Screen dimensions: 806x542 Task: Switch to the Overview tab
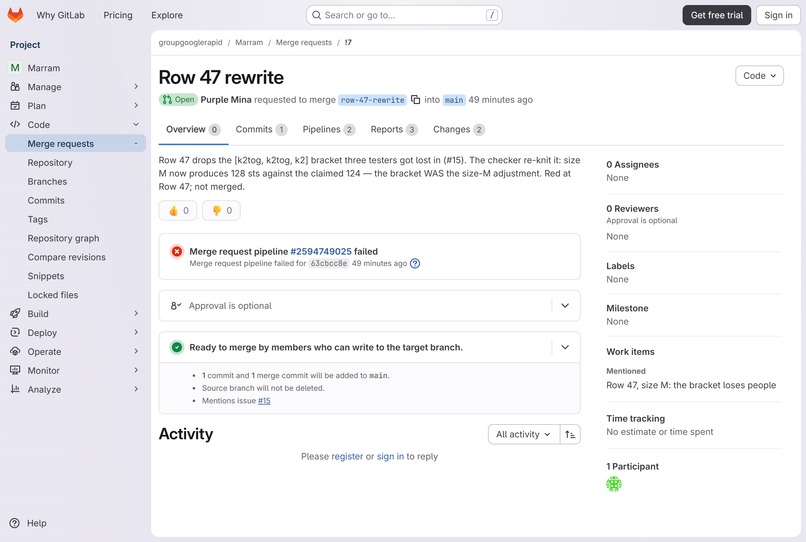193,130
